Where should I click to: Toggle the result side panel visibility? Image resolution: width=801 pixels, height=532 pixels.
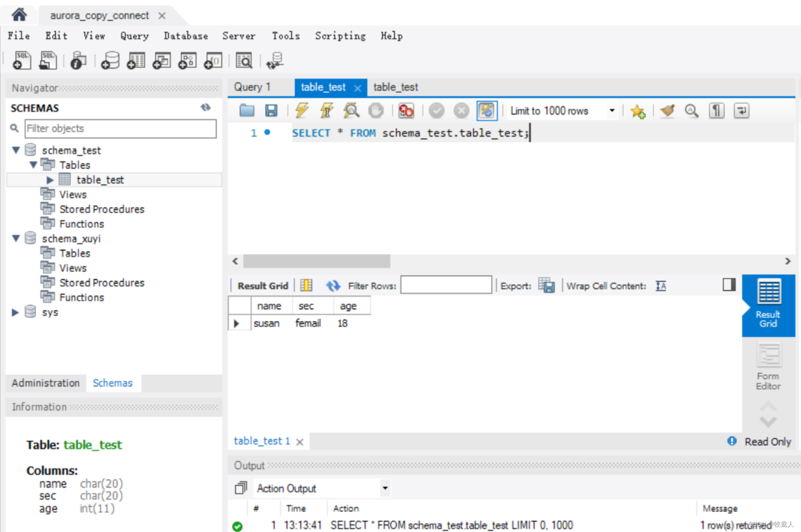pos(729,285)
